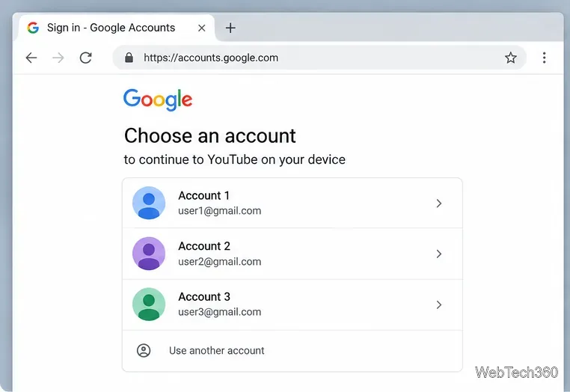
Task: Click the browser forward arrow
Action: (58, 58)
